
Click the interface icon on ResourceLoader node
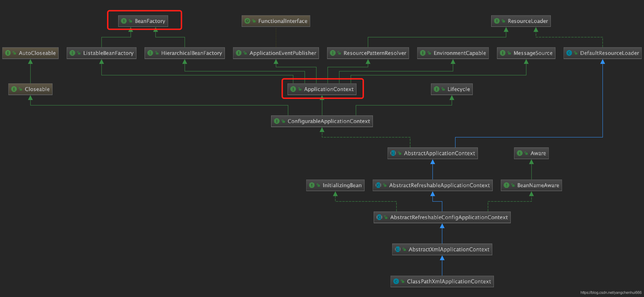click(497, 21)
